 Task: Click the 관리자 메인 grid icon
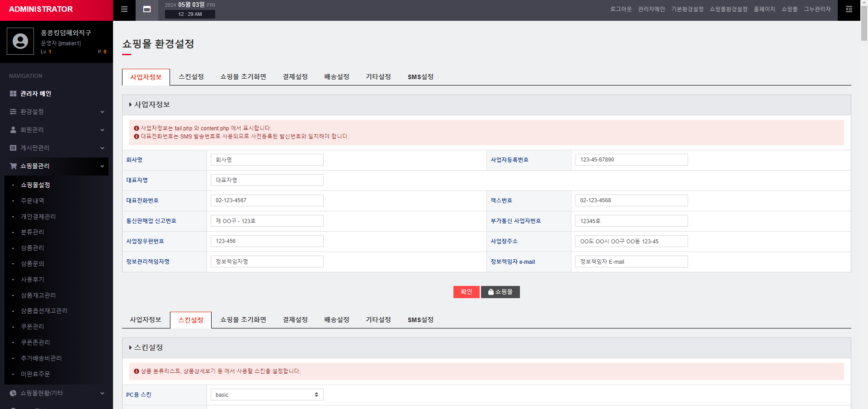(x=13, y=94)
